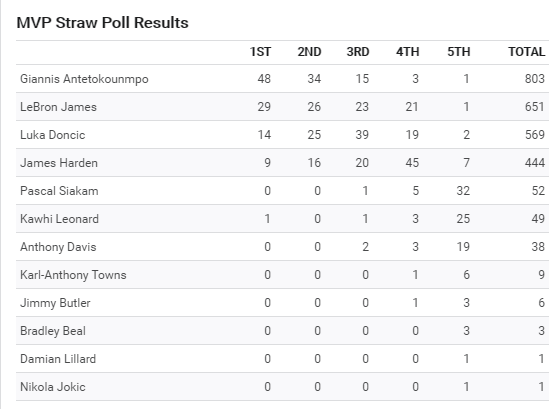Click the 1ST column header
557x409 pixels.
click(x=260, y=52)
